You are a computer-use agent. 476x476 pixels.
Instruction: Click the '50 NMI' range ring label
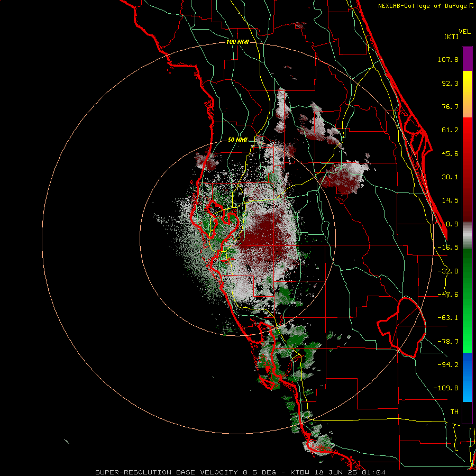[237, 140]
